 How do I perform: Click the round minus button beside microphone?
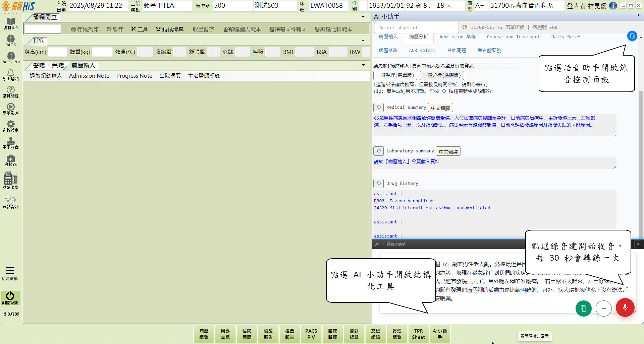pyautogui.click(x=603, y=308)
